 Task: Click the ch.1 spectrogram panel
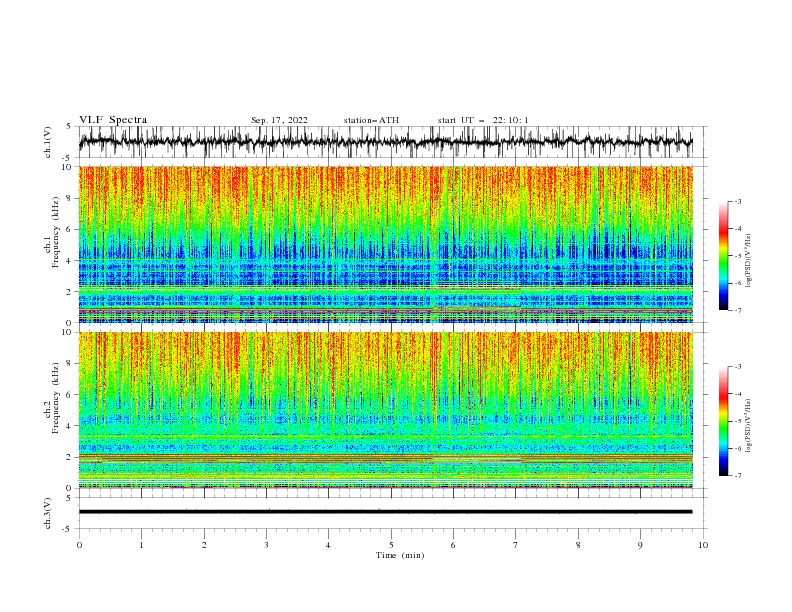click(x=385, y=244)
